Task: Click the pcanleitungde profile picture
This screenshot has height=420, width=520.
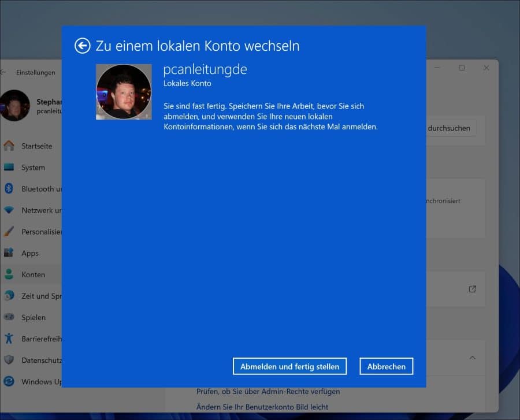Action: coord(124,92)
